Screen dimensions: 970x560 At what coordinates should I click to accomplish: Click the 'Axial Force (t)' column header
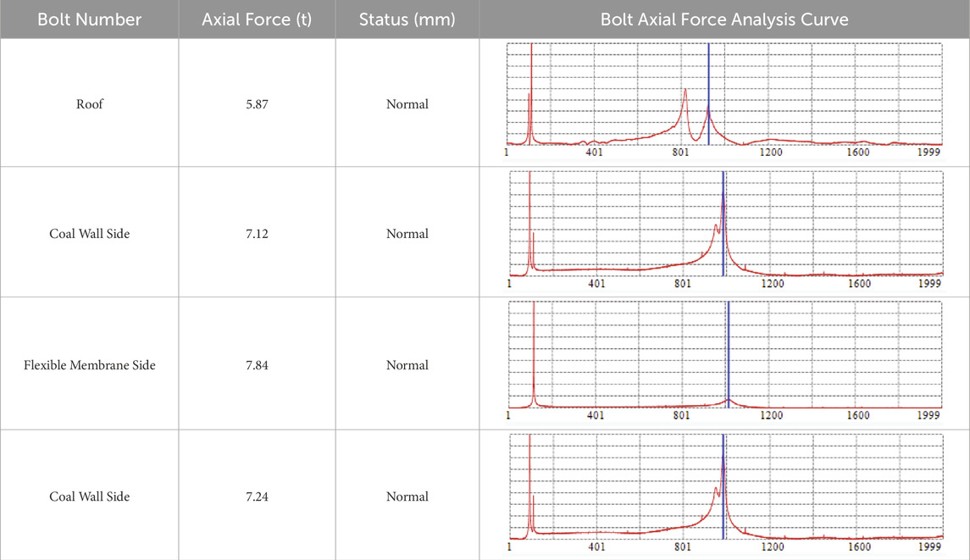tap(257, 19)
